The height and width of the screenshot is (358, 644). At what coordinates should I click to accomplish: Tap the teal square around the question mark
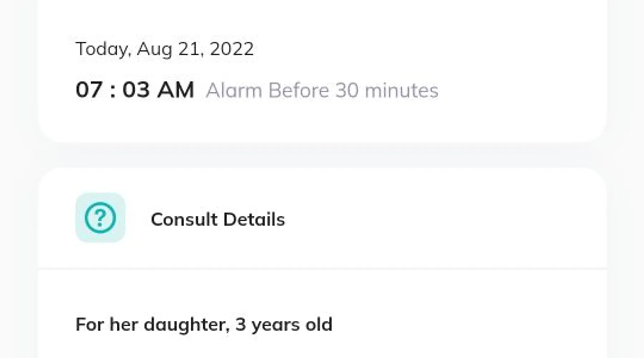pyautogui.click(x=82, y=200)
